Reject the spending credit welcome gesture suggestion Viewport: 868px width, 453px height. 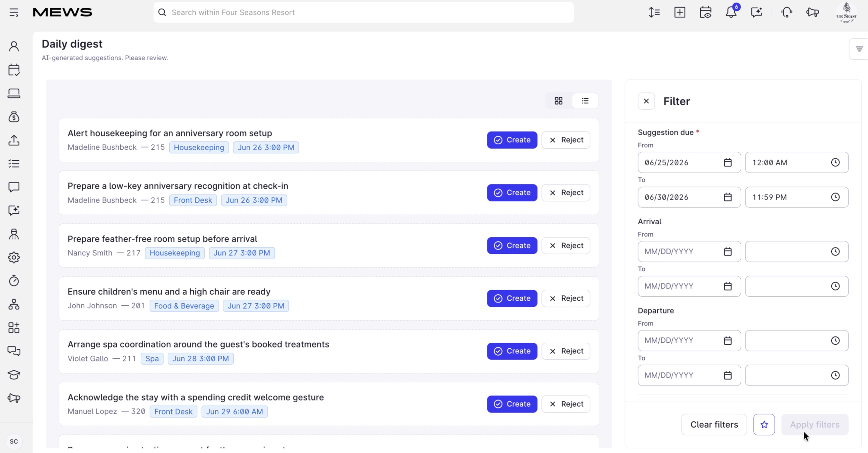point(565,404)
